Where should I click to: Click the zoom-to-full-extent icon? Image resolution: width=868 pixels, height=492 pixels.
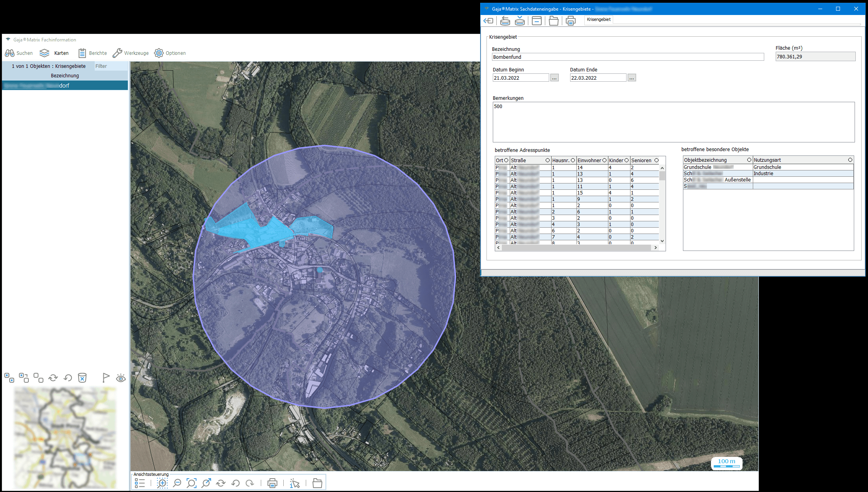pos(191,483)
